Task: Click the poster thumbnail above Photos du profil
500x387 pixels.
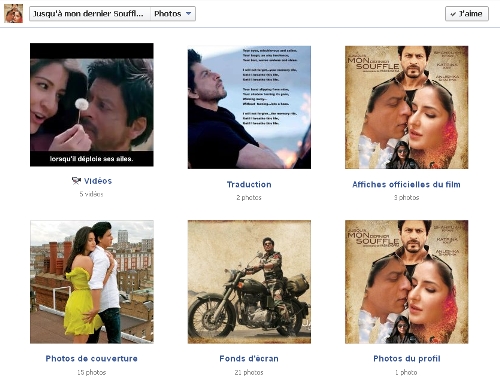Action: pos(407,282)
